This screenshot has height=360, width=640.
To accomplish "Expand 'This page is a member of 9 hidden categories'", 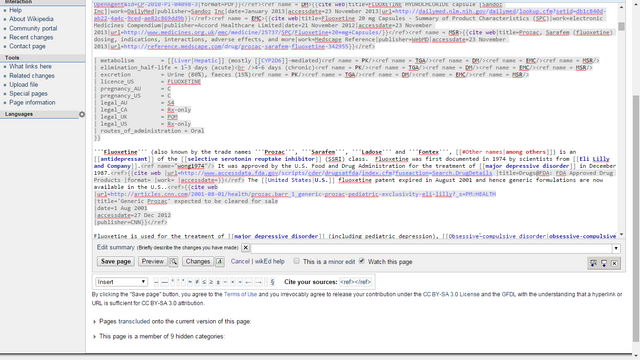I will (x=94, y=337).
